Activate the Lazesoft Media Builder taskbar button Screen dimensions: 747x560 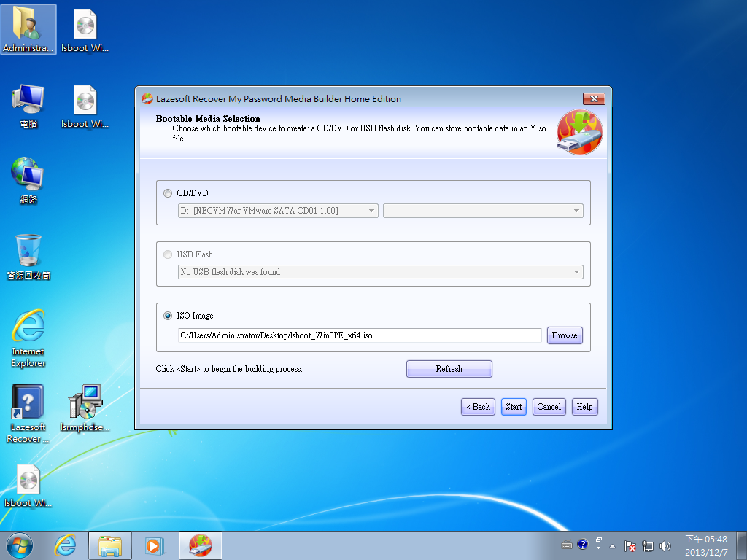(201, 545)
